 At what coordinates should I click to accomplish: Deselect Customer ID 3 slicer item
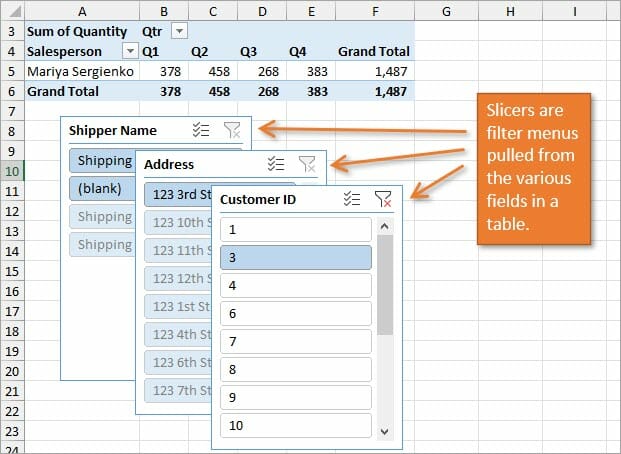[295, 257]
